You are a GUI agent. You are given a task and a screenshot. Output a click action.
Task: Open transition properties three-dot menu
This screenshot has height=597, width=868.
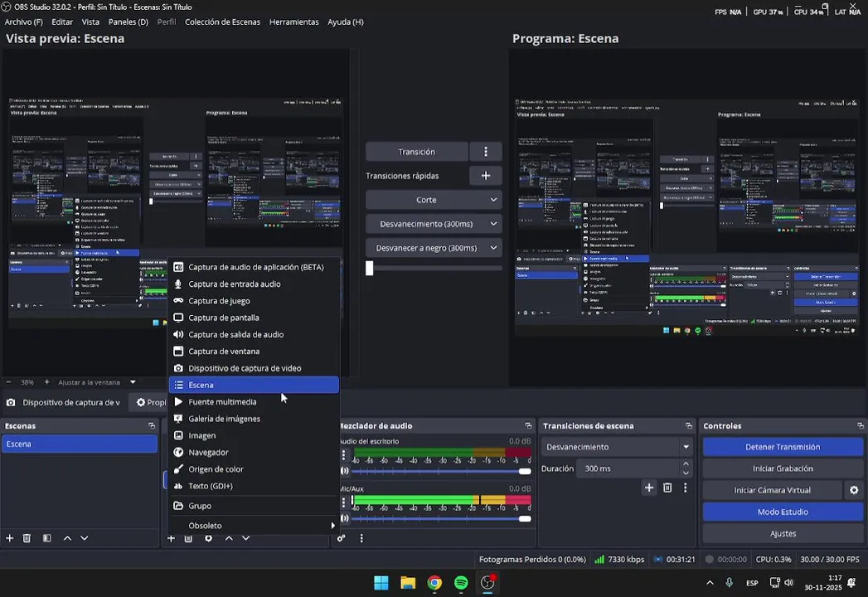coord(686,488)
